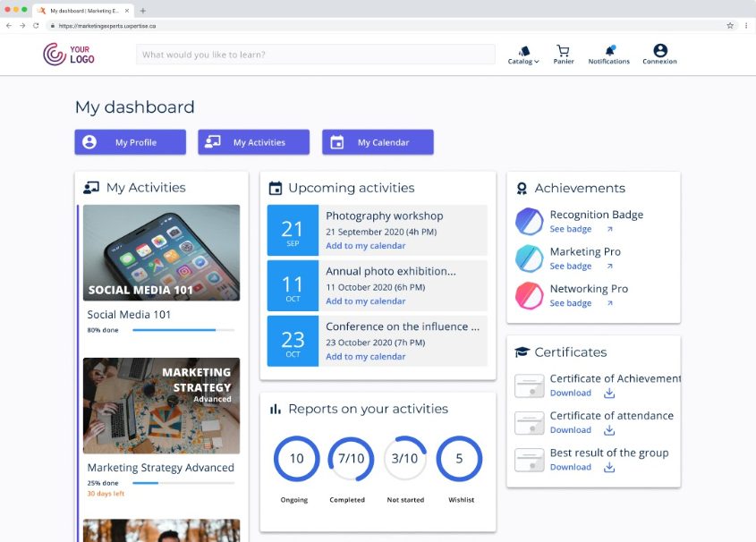Click the Marketing Pro badge icon

click(x=529, y=258)
